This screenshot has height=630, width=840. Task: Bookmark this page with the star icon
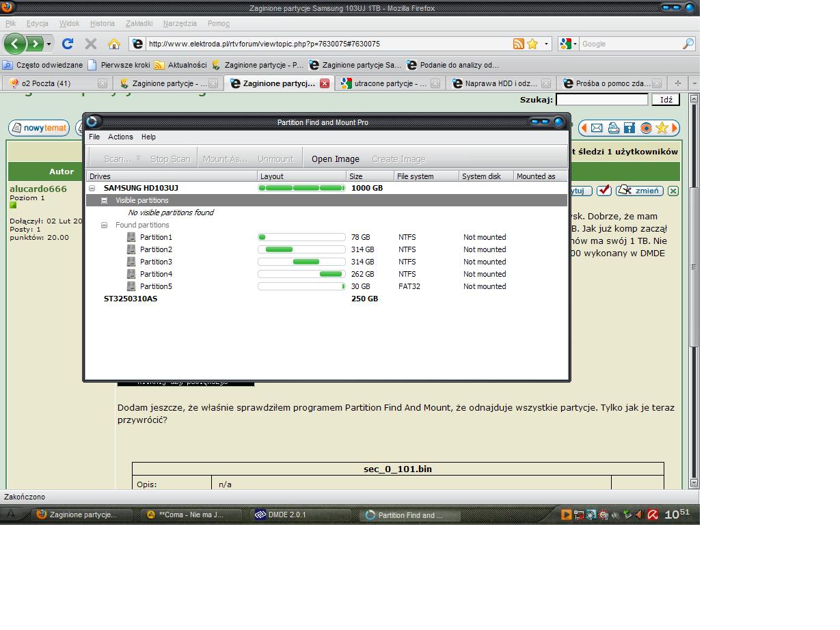[532, 44]
